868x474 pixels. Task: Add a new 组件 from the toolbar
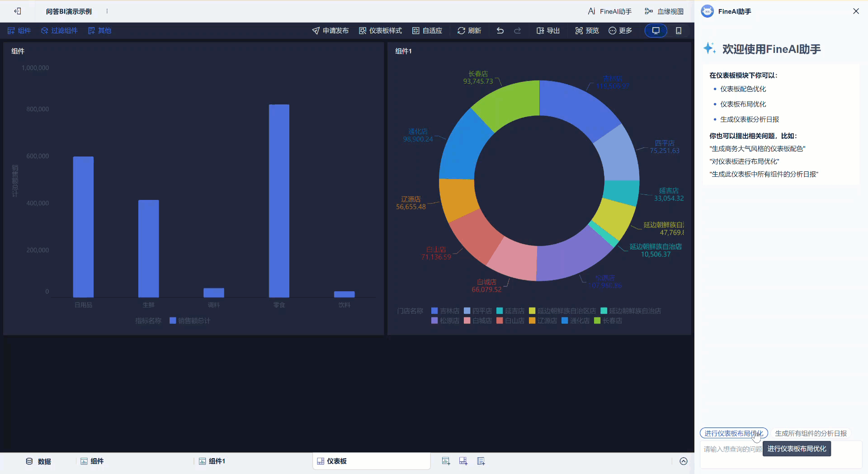tap(19, 31)
